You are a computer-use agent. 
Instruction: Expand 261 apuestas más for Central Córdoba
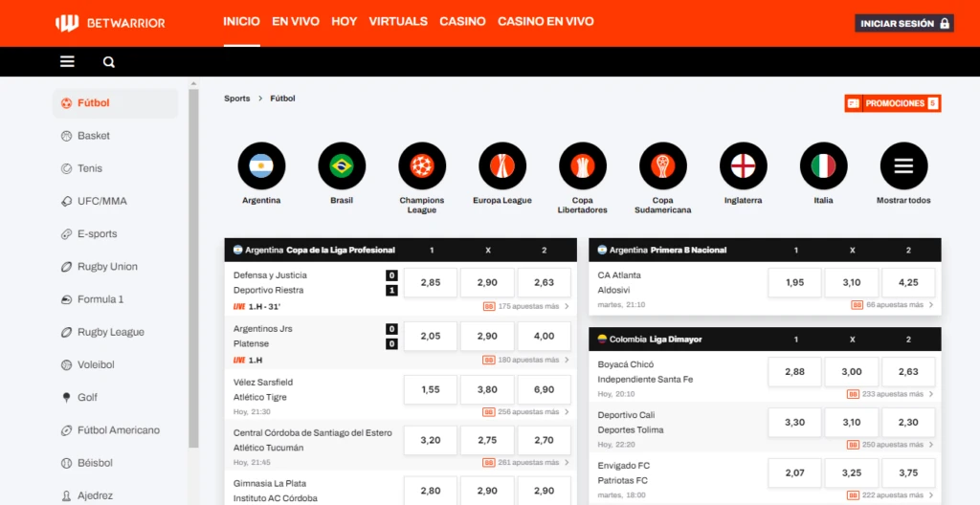[526, 463]
